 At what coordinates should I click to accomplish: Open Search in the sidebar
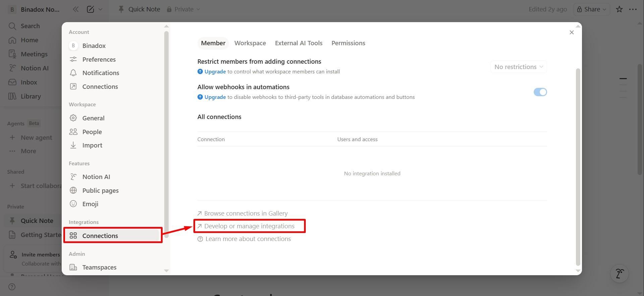30,26
